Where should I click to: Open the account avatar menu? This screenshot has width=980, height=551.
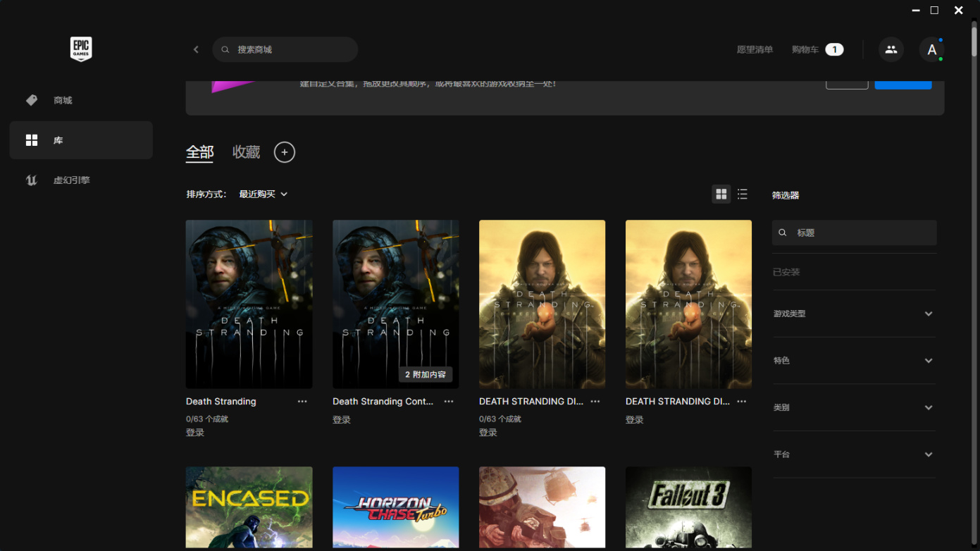[x=931, y=49]
